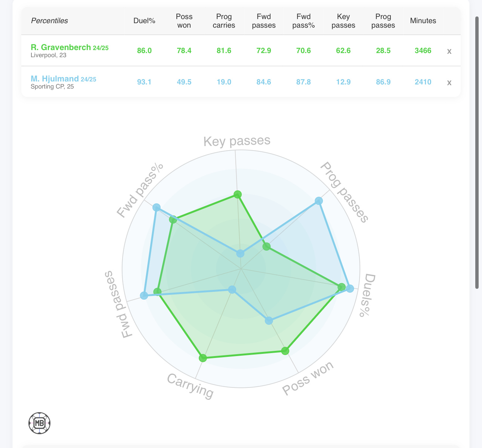
Task: Sort by Minutes column header
Action: click(x=423, y=21)
